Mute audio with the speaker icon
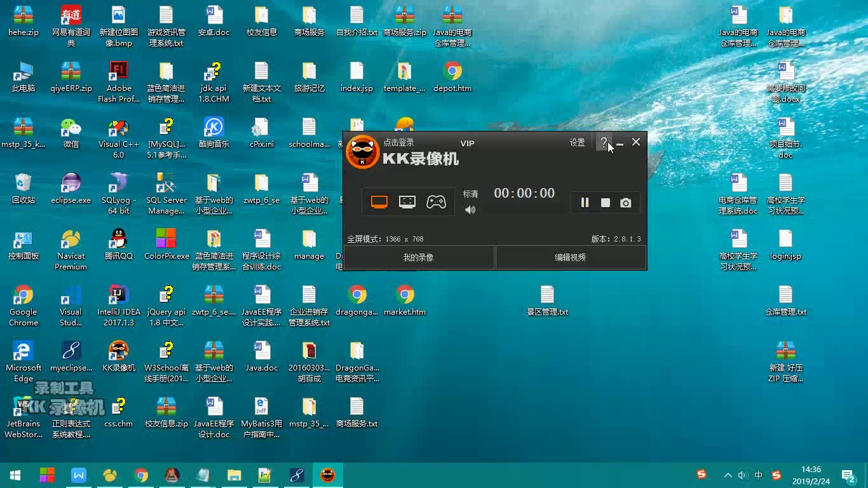868x488 pixels. [470, 209]
